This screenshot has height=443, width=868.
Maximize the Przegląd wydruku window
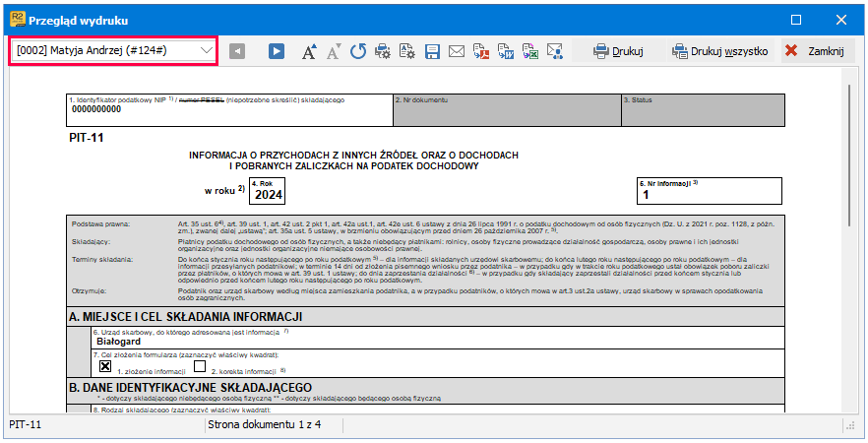796,20
